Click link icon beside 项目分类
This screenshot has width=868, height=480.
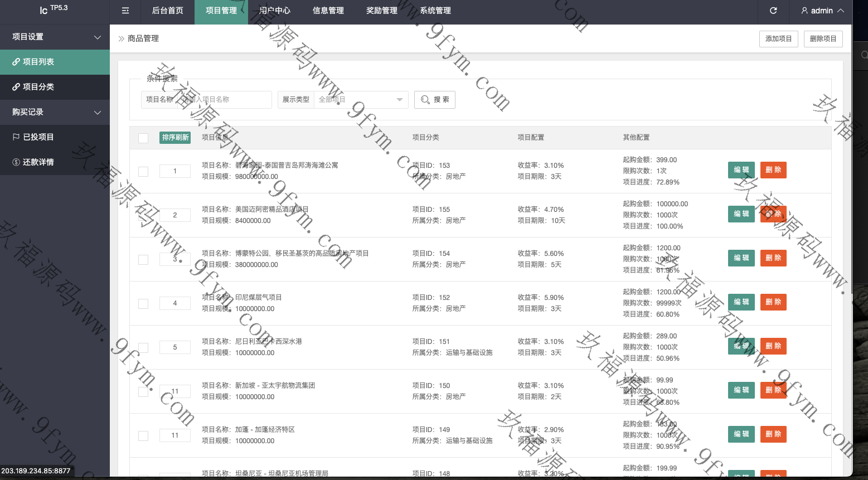click(16, 87)
